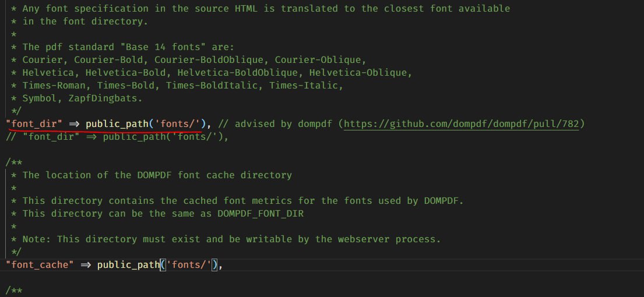The image size is (644, 297).
Task: Click the commented-out // "font_dir" line
Action: tap(117, 137)
